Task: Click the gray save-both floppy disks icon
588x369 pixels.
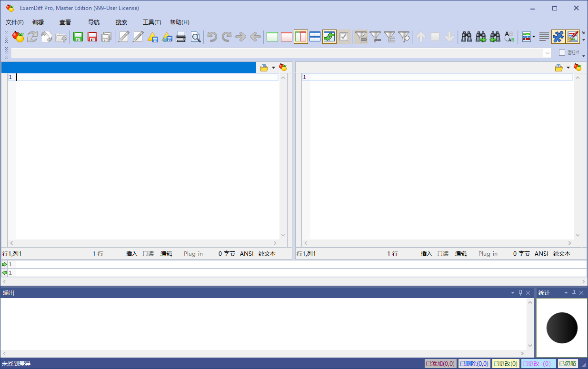Action: coord(107,37)
